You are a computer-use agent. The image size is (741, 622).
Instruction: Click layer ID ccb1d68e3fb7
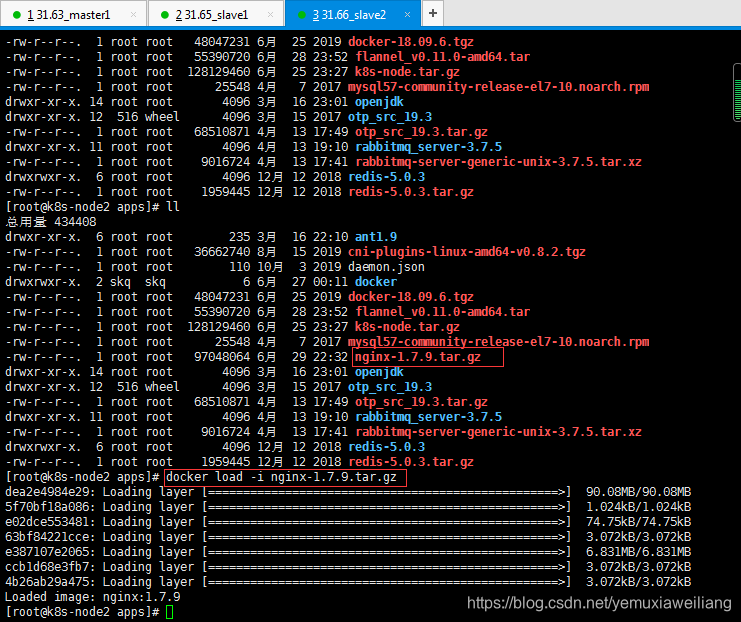coord(47,567)
